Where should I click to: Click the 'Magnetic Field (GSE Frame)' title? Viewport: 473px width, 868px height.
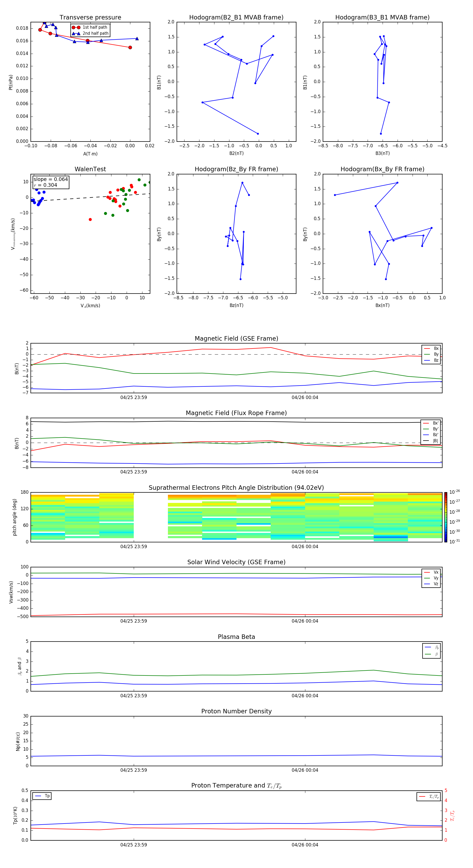tap(236, 339)
